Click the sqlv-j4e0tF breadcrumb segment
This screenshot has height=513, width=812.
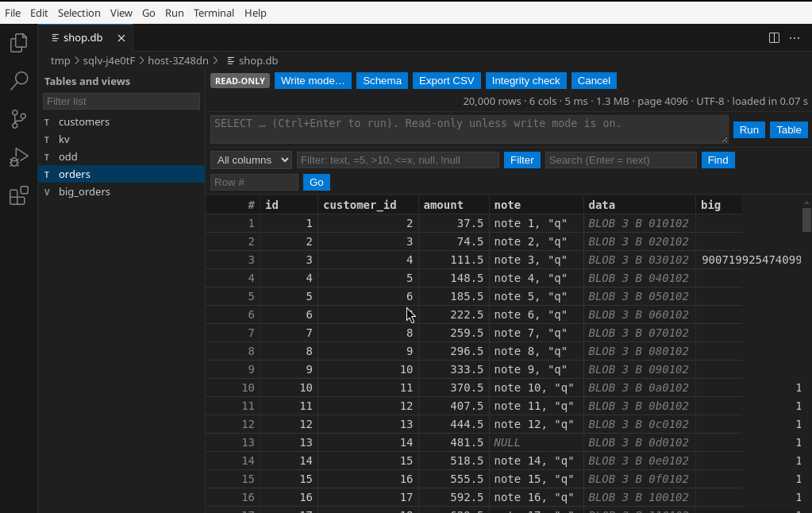pos(109,60)
